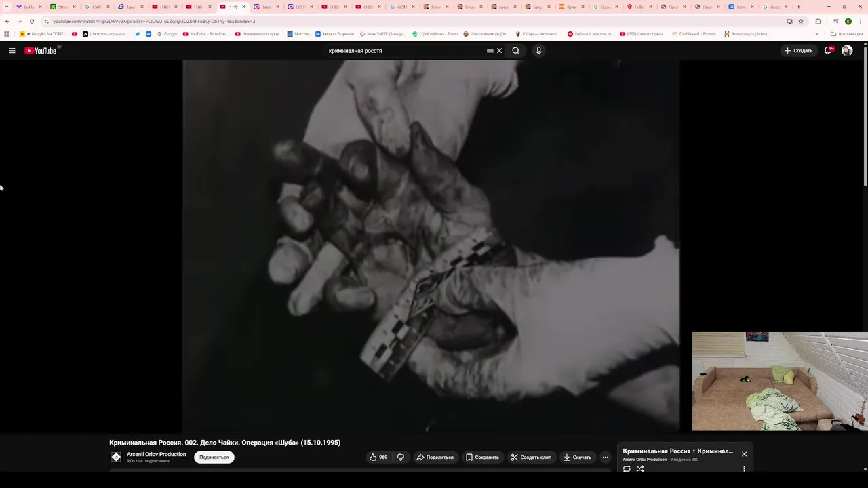Open a new browser tab

(798, 7)
